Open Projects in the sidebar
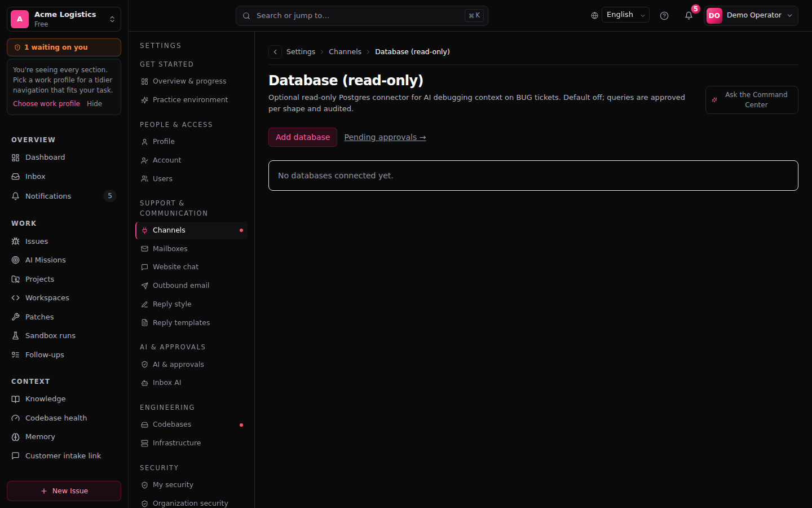This screenshot has height=508, width=812. [64, 279]
